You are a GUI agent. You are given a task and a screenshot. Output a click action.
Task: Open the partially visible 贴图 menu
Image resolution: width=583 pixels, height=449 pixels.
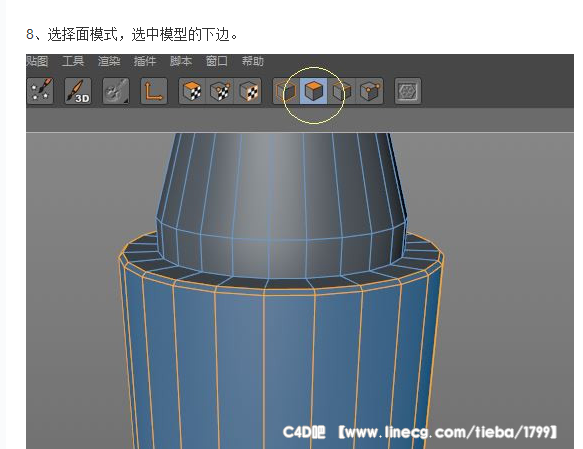click(37, 61)
